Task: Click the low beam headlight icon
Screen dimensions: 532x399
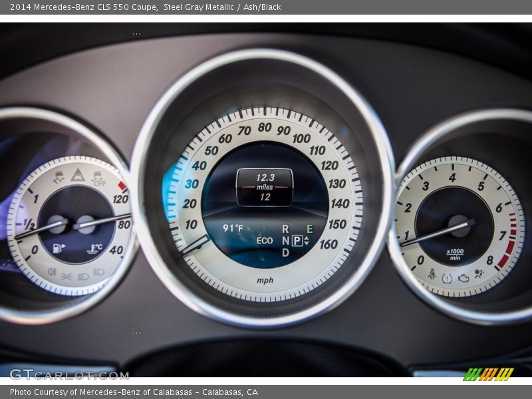Action: point(82,276)
